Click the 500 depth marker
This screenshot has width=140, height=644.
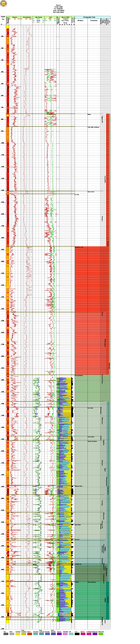[x=2, y=84]
